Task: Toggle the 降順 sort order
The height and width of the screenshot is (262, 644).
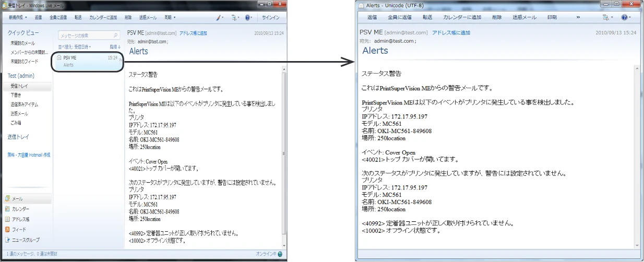Action: (115, 47)
